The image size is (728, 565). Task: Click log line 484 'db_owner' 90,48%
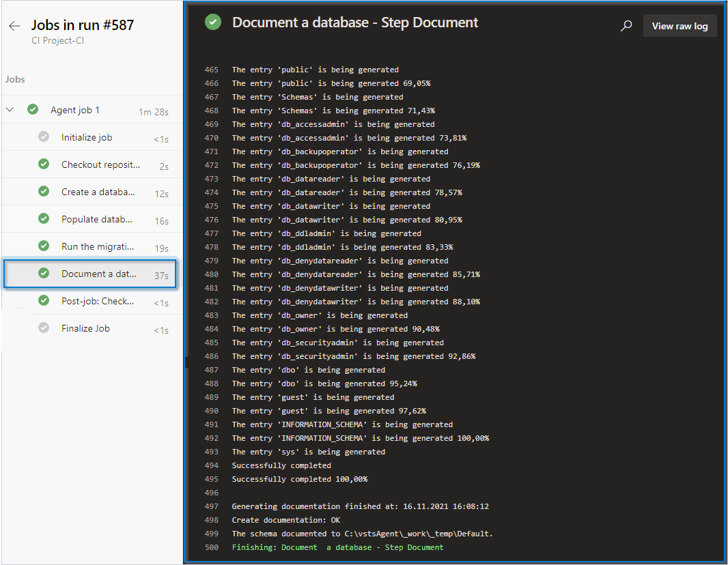336,330
